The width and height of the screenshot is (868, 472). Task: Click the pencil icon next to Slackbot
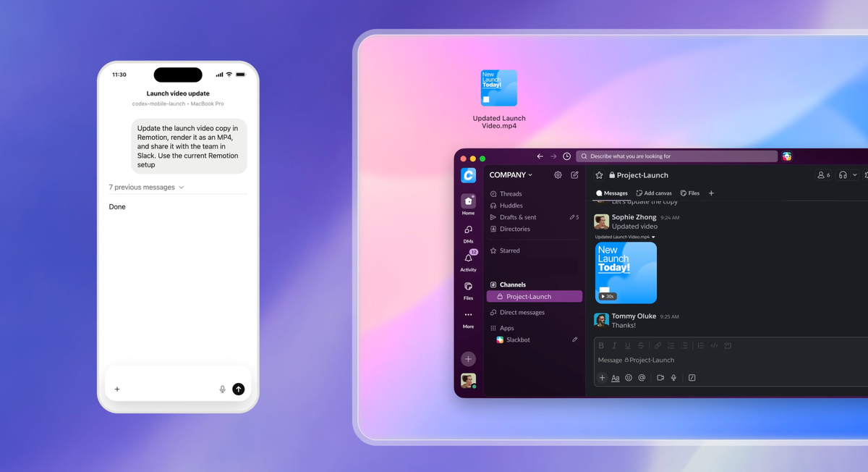point(575,340)
